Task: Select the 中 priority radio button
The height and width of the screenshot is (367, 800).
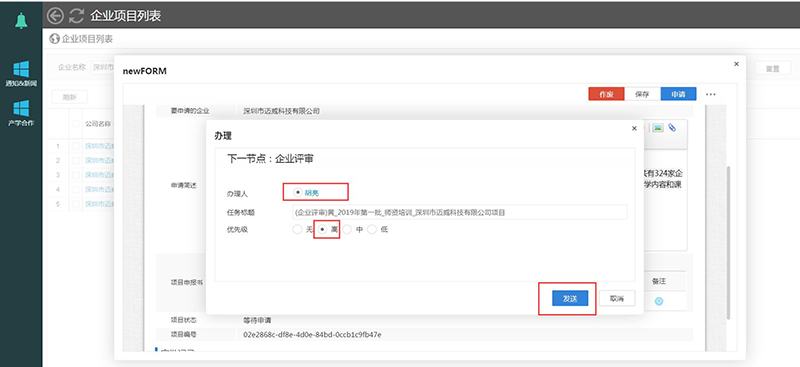Action: click(347, 230)
